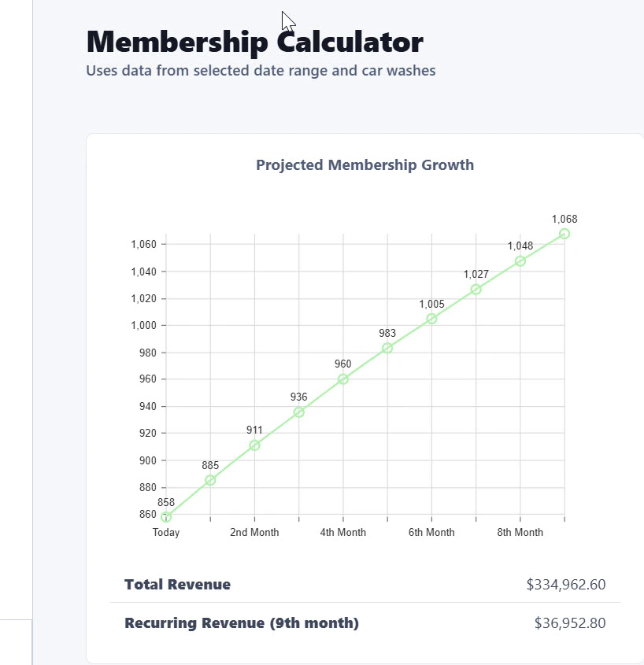
Task: Click the 1,027 data point marker
Action: tap(476, 290)
